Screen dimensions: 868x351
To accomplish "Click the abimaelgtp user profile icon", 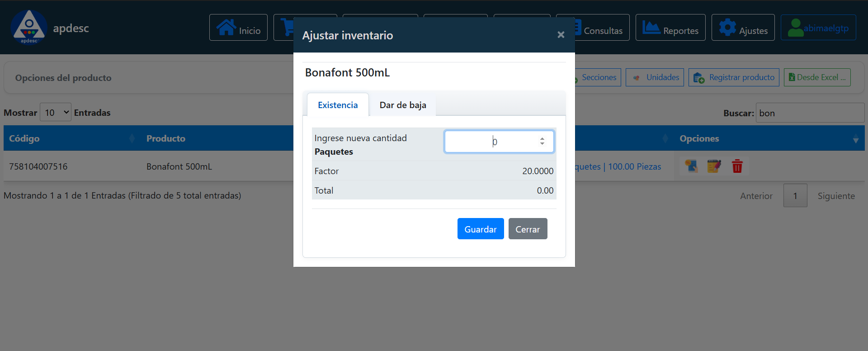I will pyautogui.click(x=795, y=28).
